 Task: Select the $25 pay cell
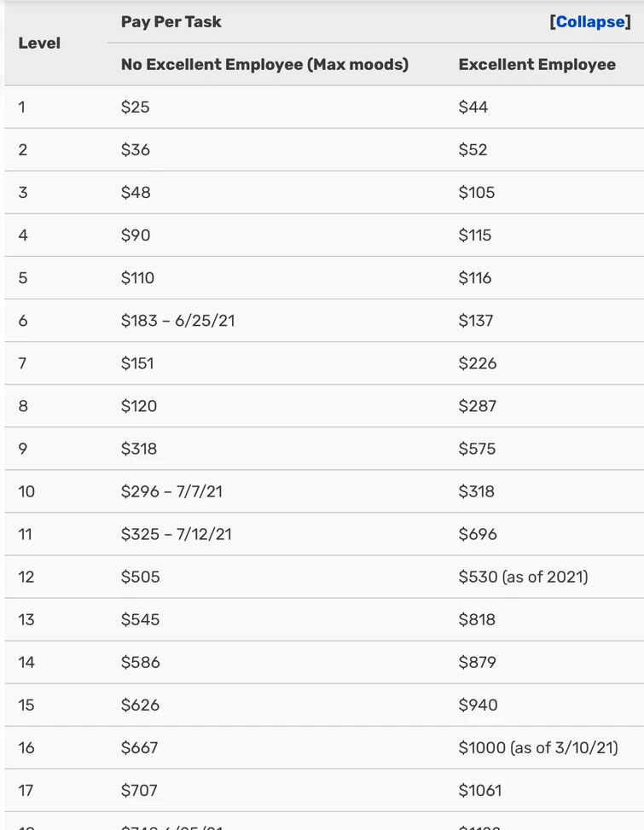click(x=136, y=107)
